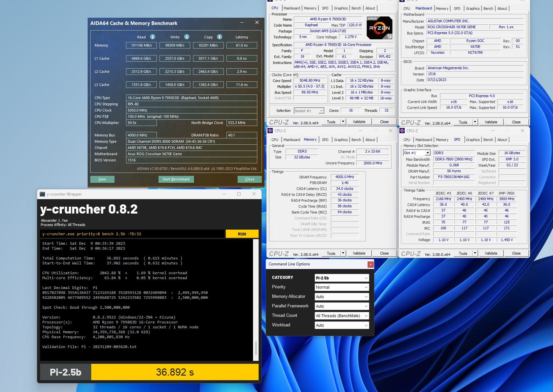
Task: Click the yellow 36.892 s result bar
Action: click(175, 372)
